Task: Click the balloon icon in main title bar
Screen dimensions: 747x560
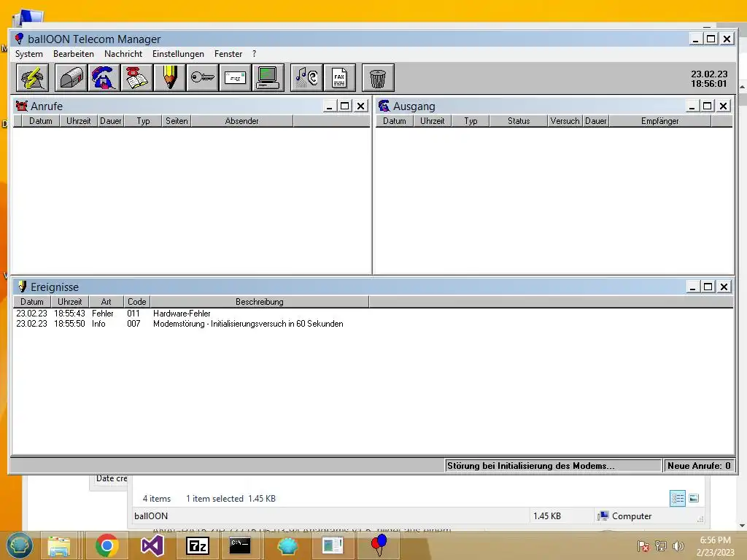Action: [x=19, y=39]
